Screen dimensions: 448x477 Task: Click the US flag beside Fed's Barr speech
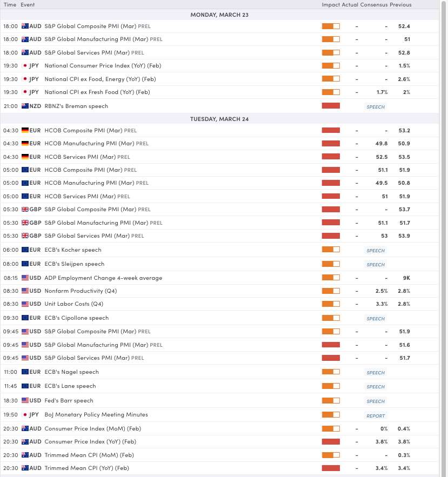25,401
